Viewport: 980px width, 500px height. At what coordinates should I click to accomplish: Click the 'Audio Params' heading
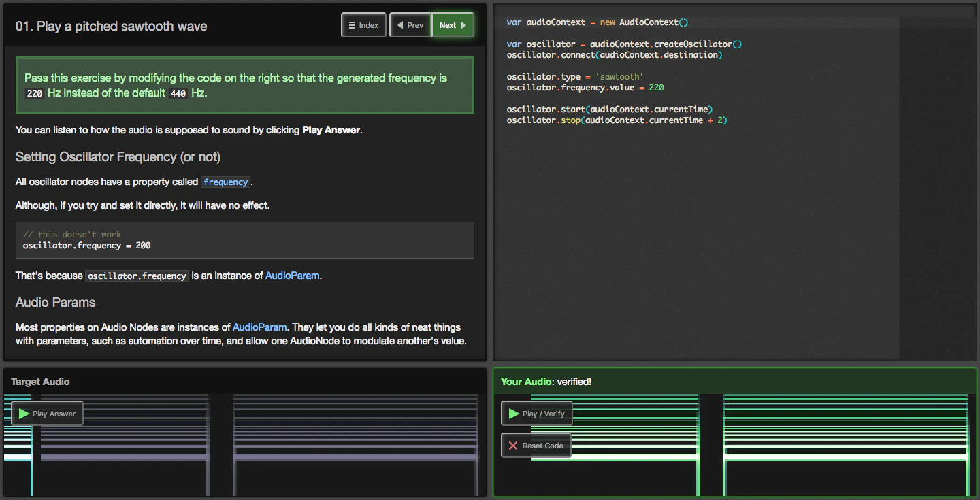point(56,302)
